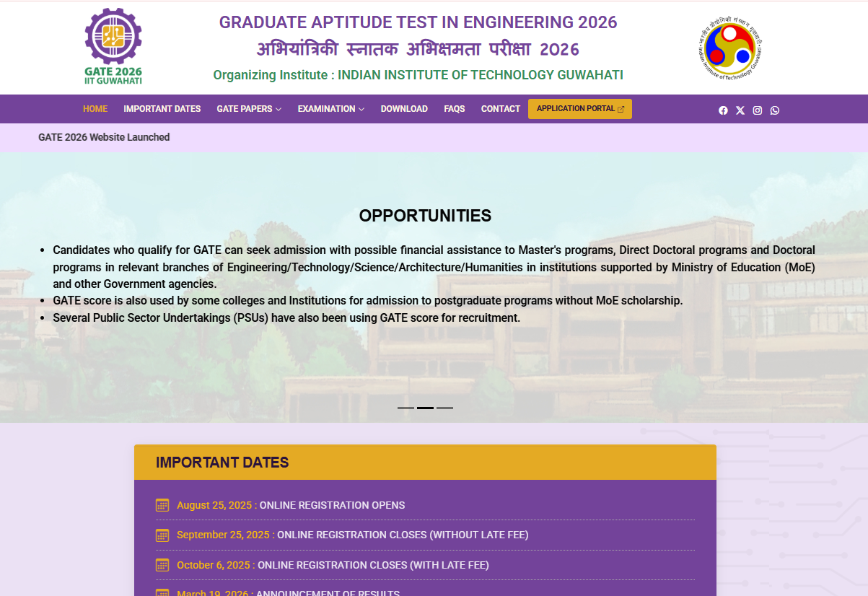Click 'ONLINE REGISTRATION OPENS' date entry
This screenshot has height=596, width=868.
(332, 505)
